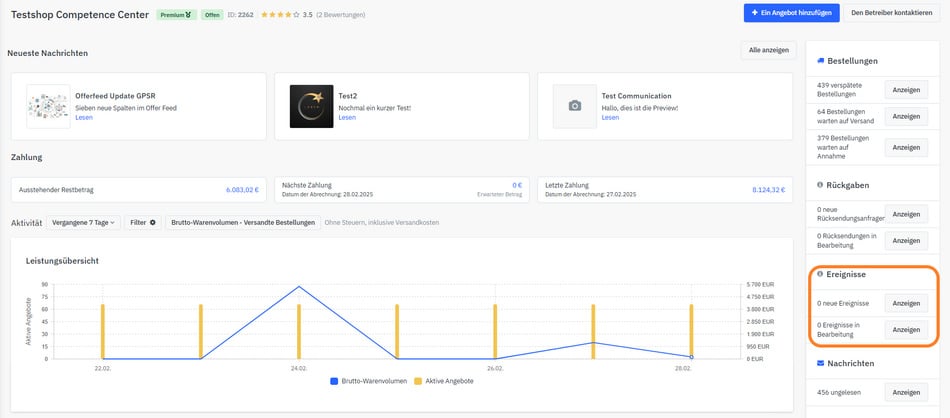950x418 pixels.
Task: Click the Nächste Zahlung label
Action: pyautogui.click(x=307, y=185)
